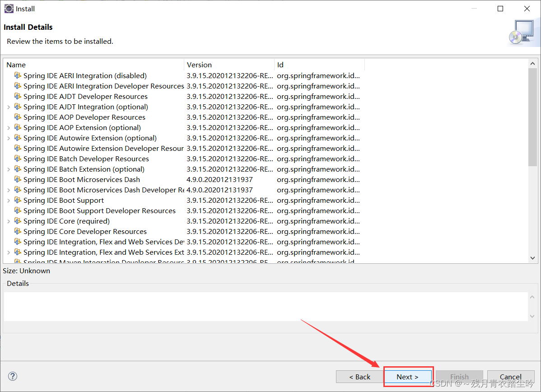Click the icon beside Spring IDE Batch Extension (optional)
541x392 pixels.
pyautogui.click(x=18, y=169)
